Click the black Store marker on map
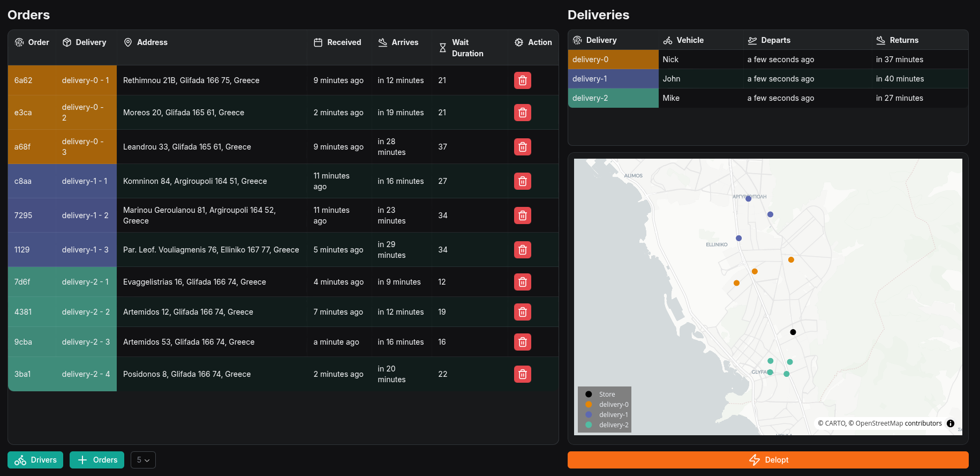The image size is (980, 476). coord(793,332)
